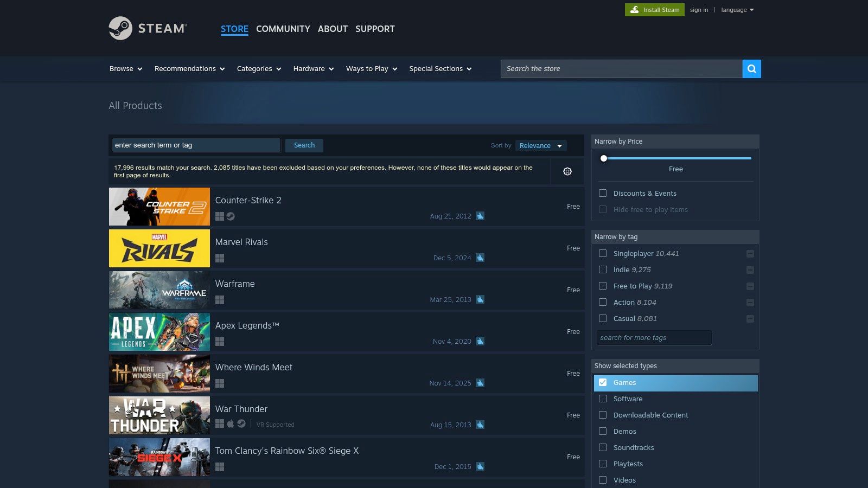
Task: Click the Where Winds Meet thumbnail
Action: coord(159,374)
